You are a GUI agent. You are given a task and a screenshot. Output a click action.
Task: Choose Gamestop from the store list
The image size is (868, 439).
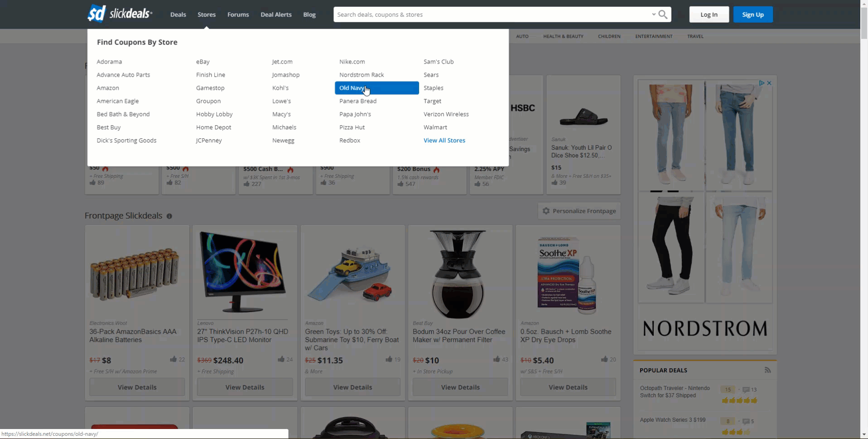(210, 88)
